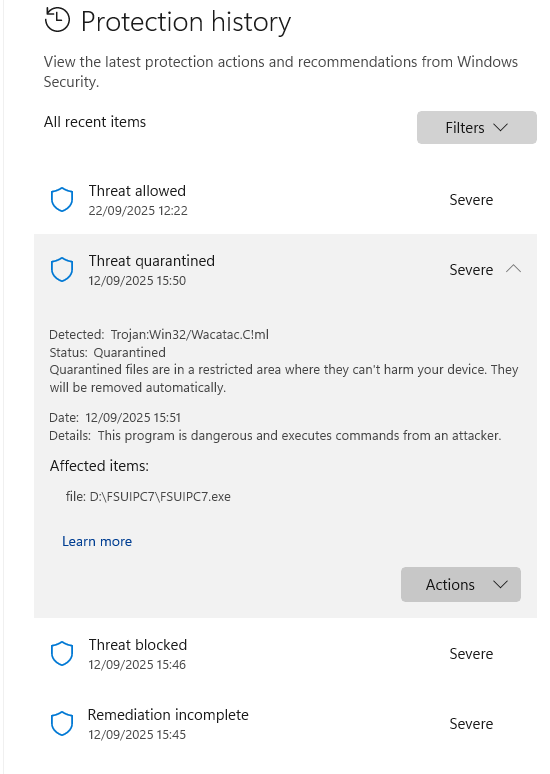The width and height of the screenshot is (550, 774).
Task: Click the Severe label on Threat allowed
Action: point(471,200)
